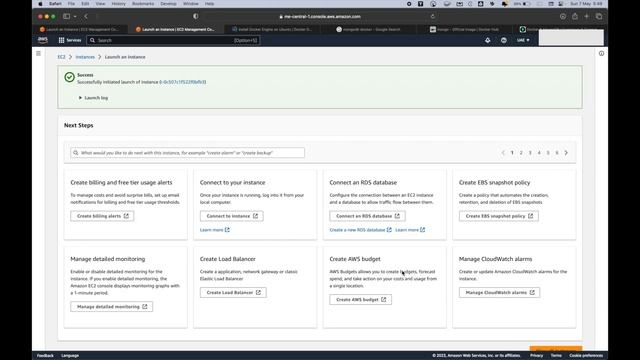Click Create billing alerts button
This screenshot has height=360, width=640.
point(102,216)
